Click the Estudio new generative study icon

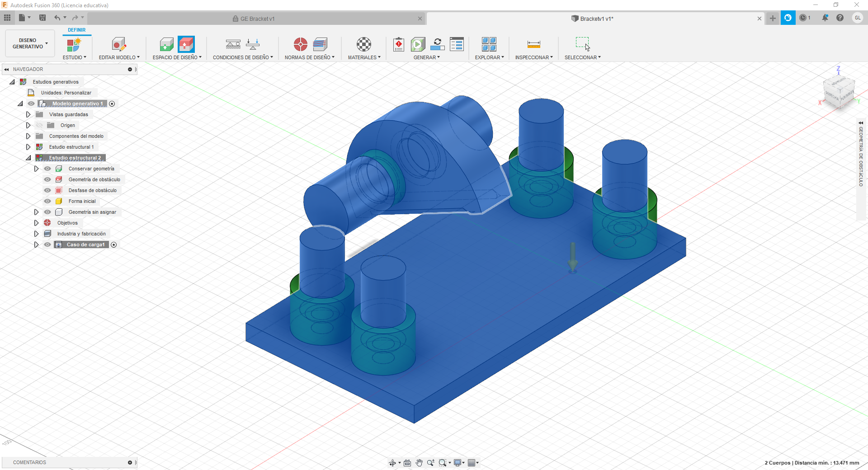point(74,44)
